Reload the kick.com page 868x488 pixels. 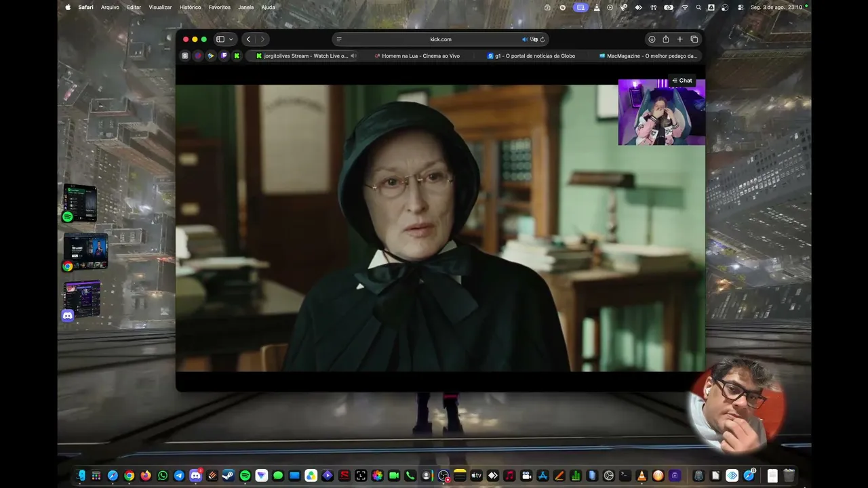click(542, 39)
